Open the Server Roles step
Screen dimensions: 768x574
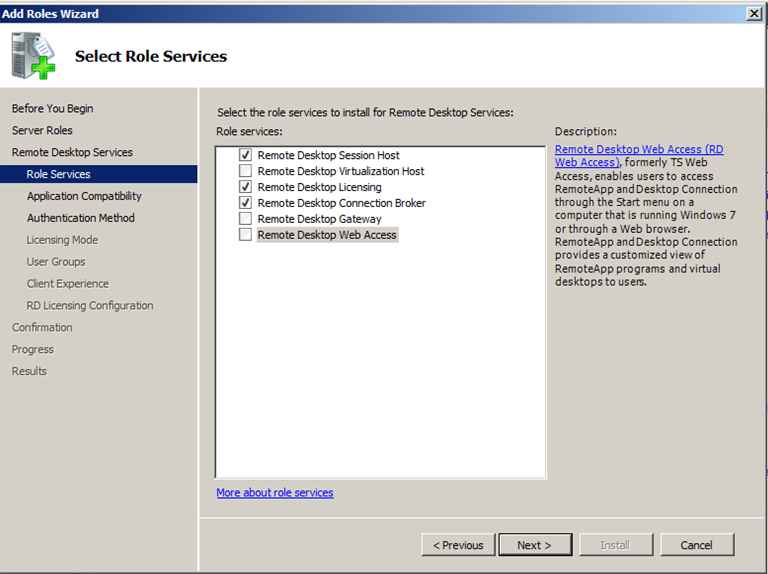click(x=42, y=130)
